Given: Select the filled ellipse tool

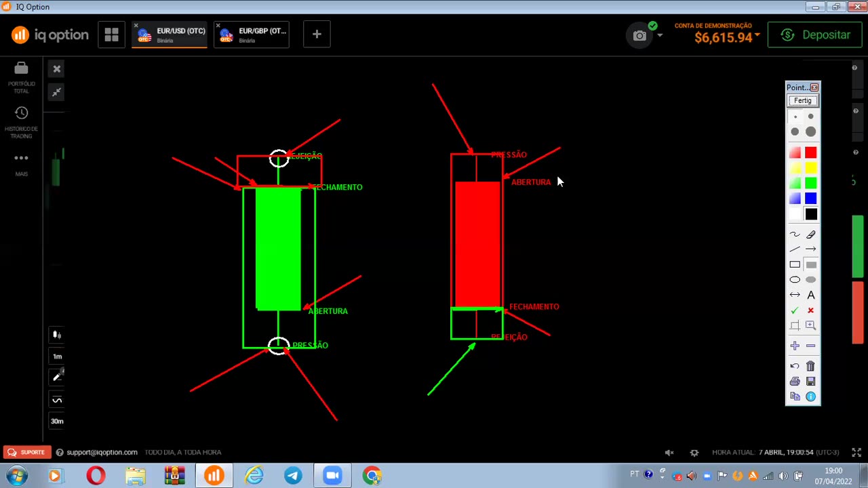Looking at the screenshot, I should (x=811, y=279).
